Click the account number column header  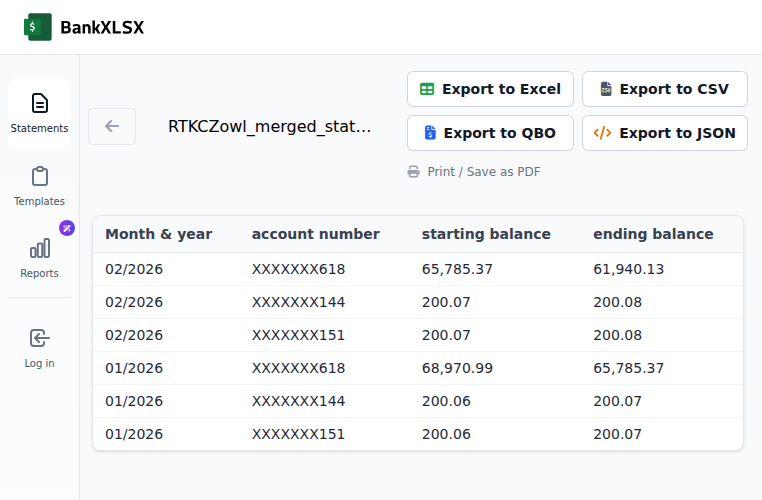pos(316,234)
